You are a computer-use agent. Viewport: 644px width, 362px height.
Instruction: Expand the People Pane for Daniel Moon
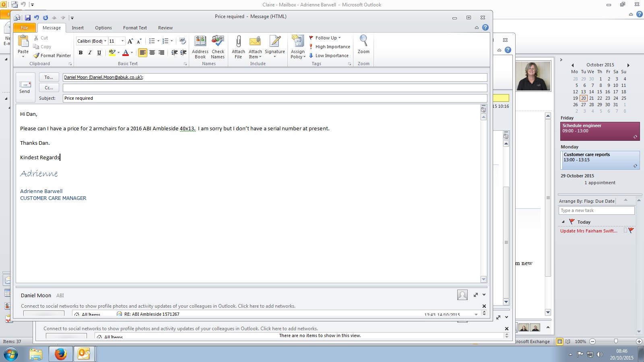(x=476, y=295)
